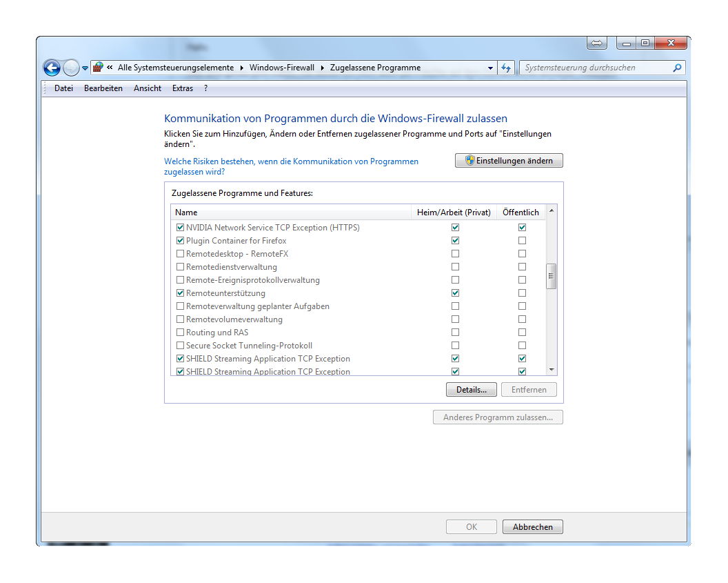Open the recent pages dropdown arrow

pyautogui.click(x=85, y=68)
